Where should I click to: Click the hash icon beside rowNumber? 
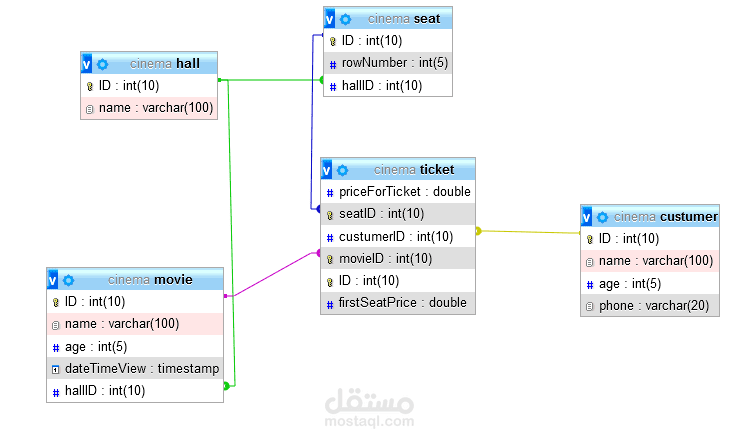[x=333, y=64]
